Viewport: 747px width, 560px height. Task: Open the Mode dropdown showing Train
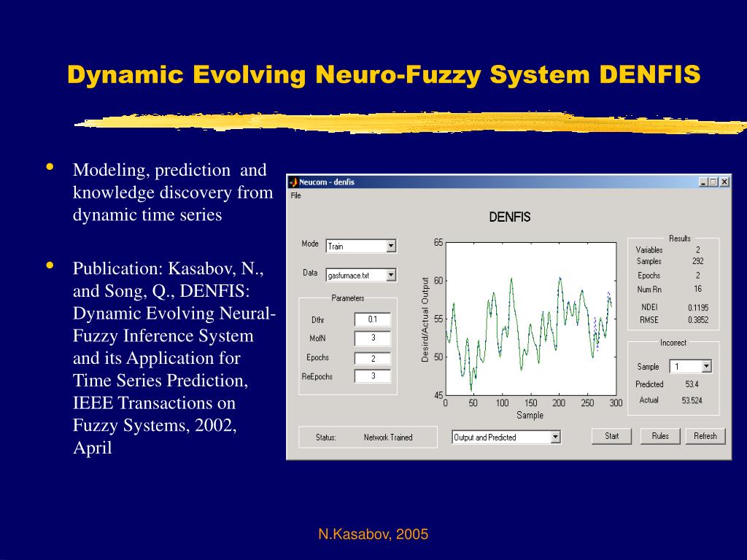pos(361,246)
